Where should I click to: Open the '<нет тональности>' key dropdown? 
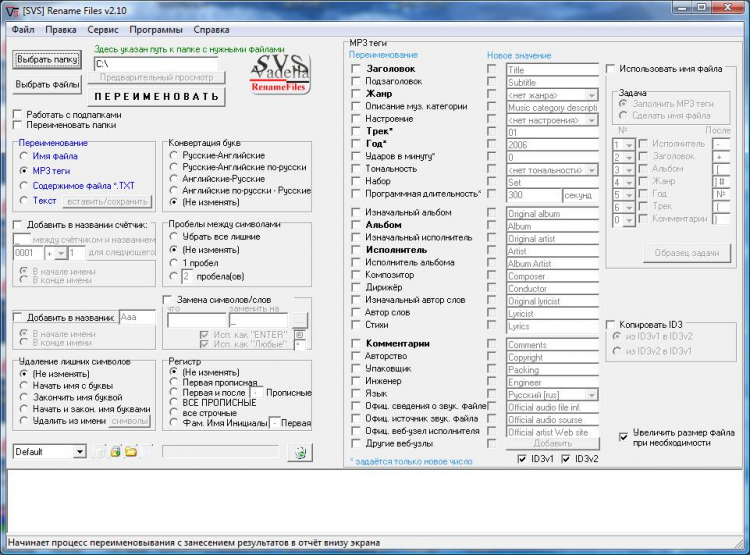tap(592, 170)
